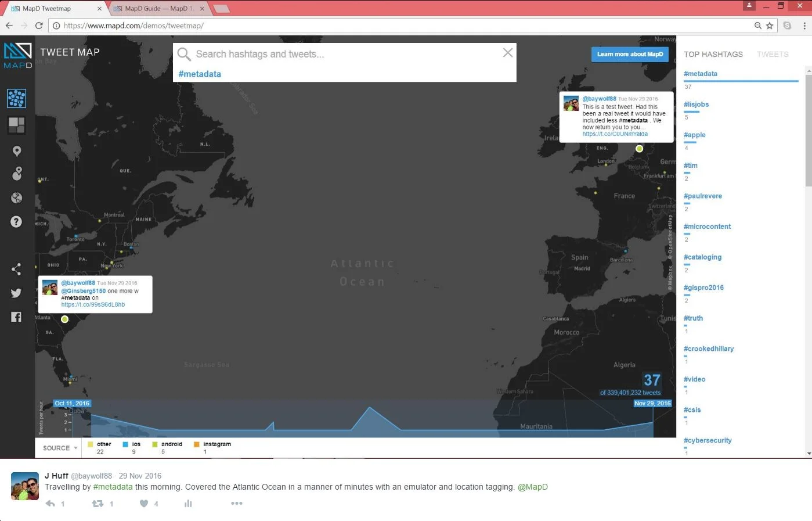Open the Chrome menu dots

point(804,26)
